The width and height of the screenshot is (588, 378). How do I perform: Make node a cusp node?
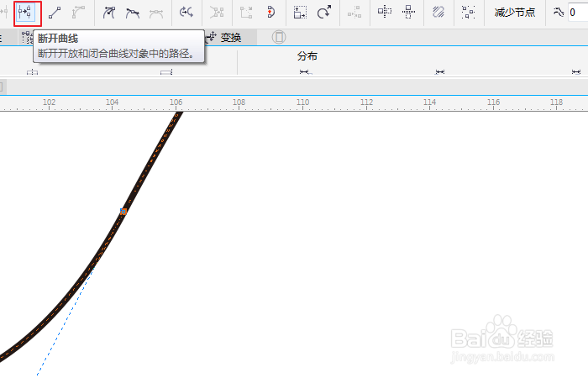point(108,13)
